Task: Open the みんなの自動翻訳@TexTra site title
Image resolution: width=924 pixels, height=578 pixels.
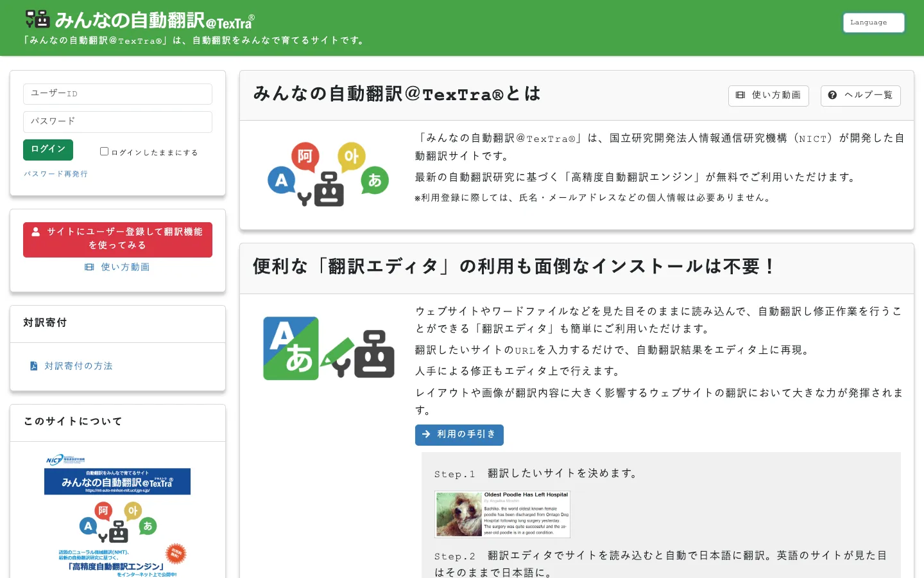Action: coord(155,21)
